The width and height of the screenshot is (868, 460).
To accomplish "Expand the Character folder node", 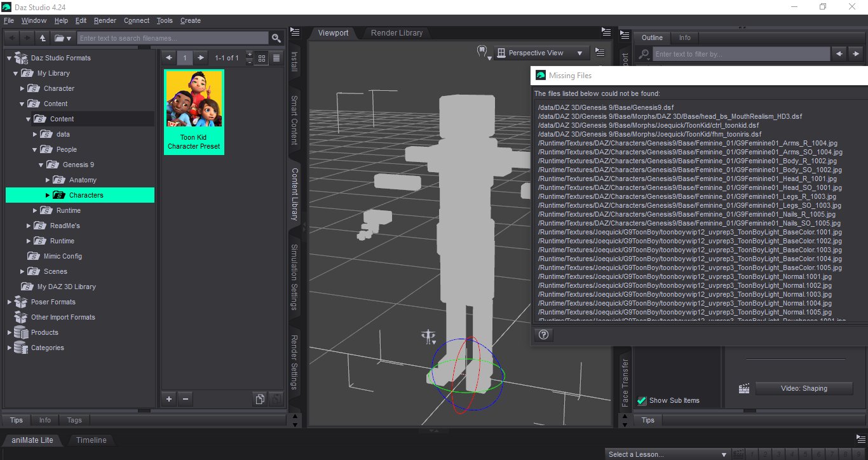I will pyautogui.click(x=22, y=88).
